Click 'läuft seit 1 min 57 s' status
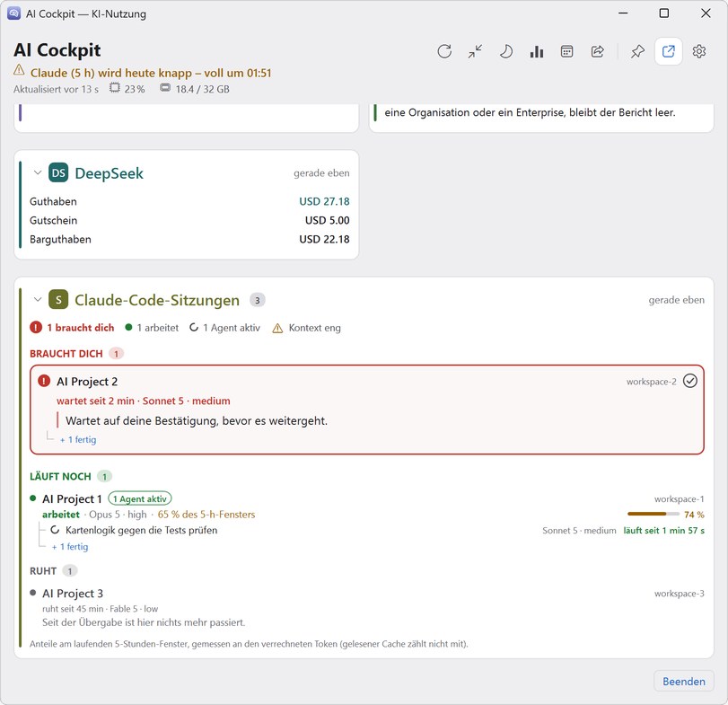Image resolution: width=728 pixels, height=705 pixels. 663,531
